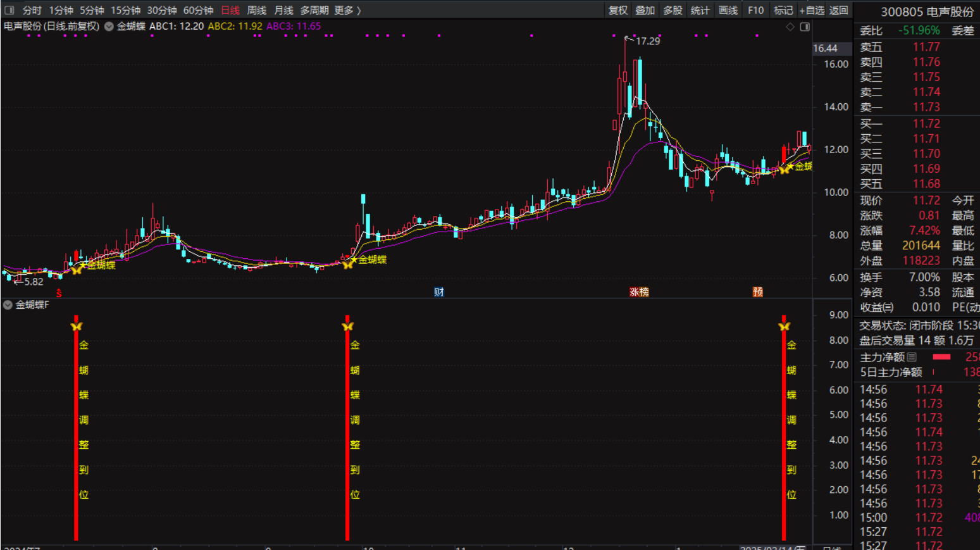Toggle the left sidebar panel icon
Screen dimensions: 980x550
tap(9, 10)
